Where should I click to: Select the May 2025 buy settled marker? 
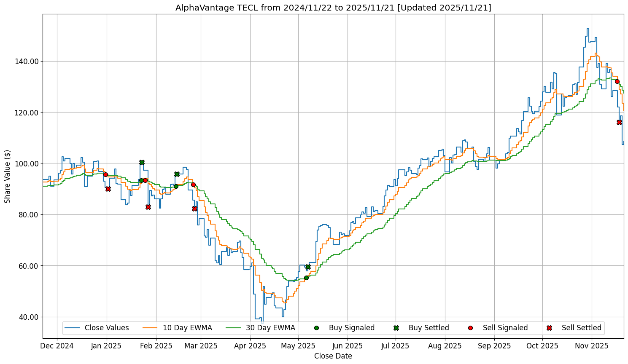click(x=308, y=267)
